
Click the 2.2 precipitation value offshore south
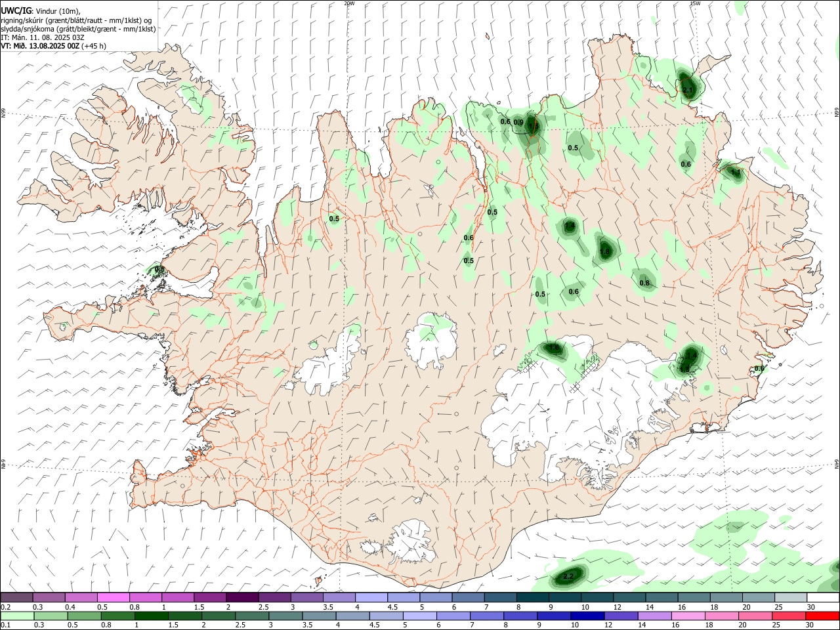tap(568, 576)
